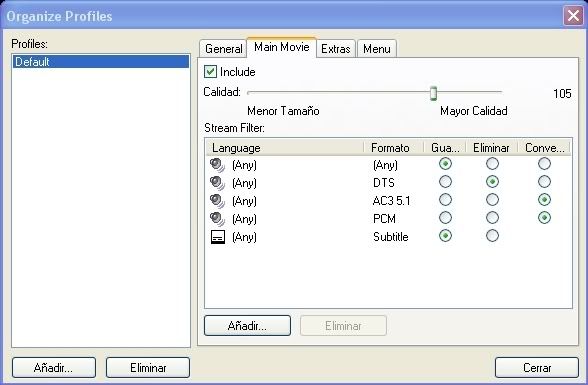Click the quality value 105
The image size is (588, 385).
click(562, 93)
